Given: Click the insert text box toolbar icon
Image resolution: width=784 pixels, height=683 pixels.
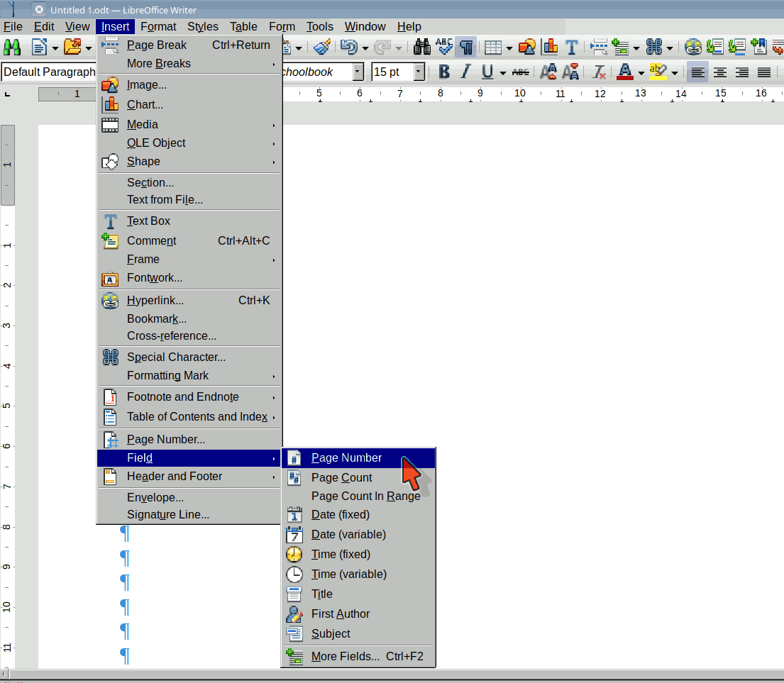Looking at the screenshot, I should point(571,48).
